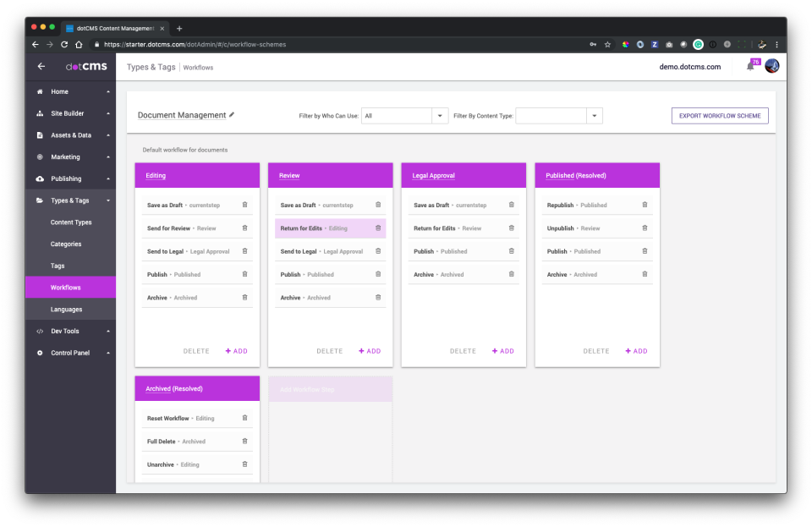Click the Grammarly extension icon
This screenshot has width=812, height=527.
[698, 44]
